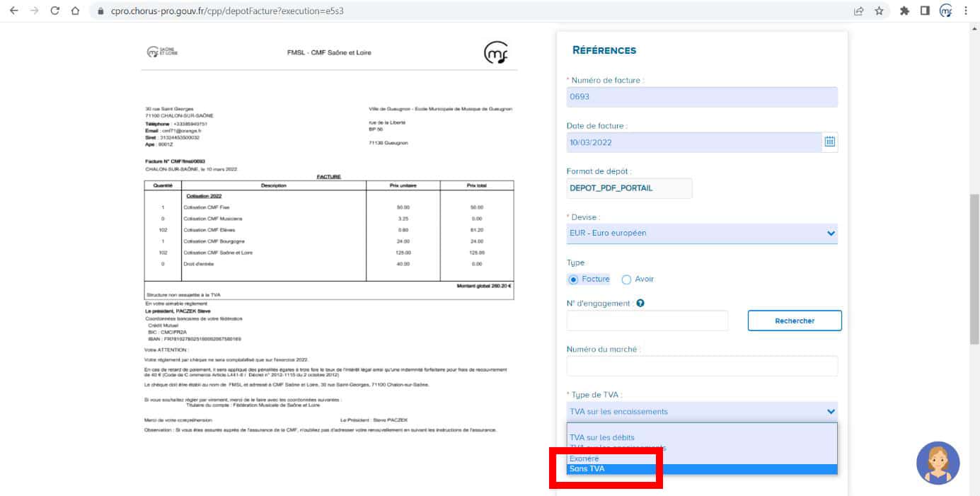Viewport: 980px width, 496px height.
Task: Open the calendar picker for Date de facture
Action: click(x=829, y=142)
